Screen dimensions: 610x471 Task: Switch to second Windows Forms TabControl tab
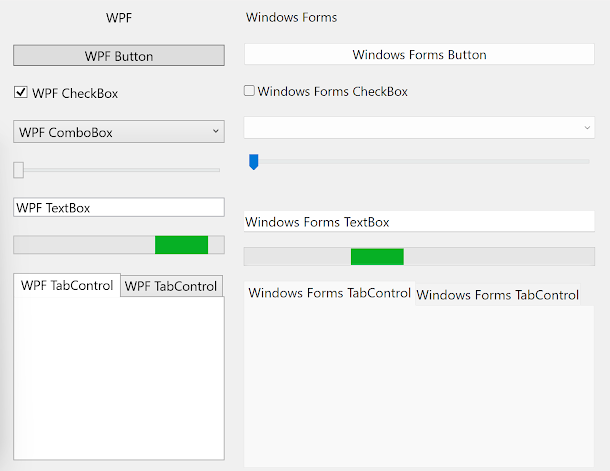[498, 295]
